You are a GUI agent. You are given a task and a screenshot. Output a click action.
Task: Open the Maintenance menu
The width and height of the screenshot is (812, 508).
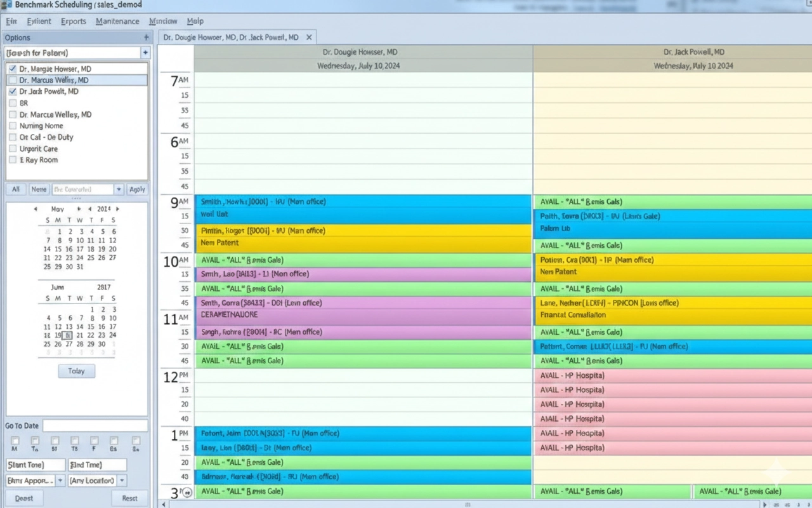coord(117,21)
